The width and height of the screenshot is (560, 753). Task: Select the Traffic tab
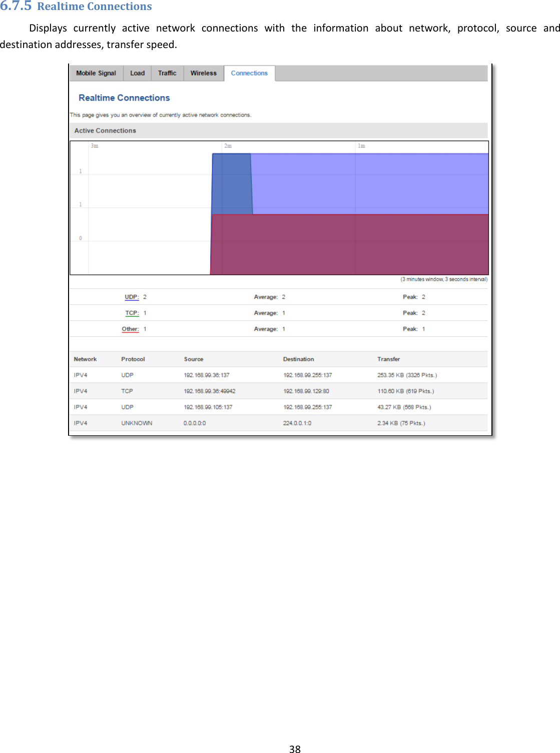(x=167, y=73)
